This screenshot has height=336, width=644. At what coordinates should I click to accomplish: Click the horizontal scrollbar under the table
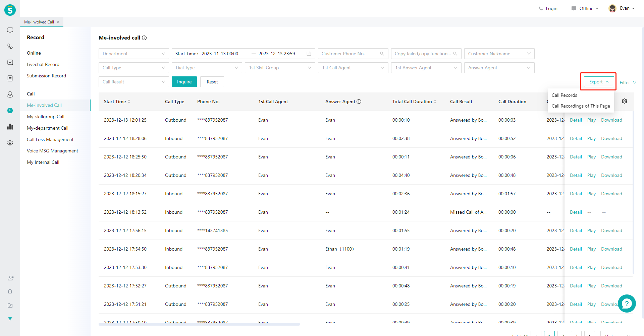point(199,324)
